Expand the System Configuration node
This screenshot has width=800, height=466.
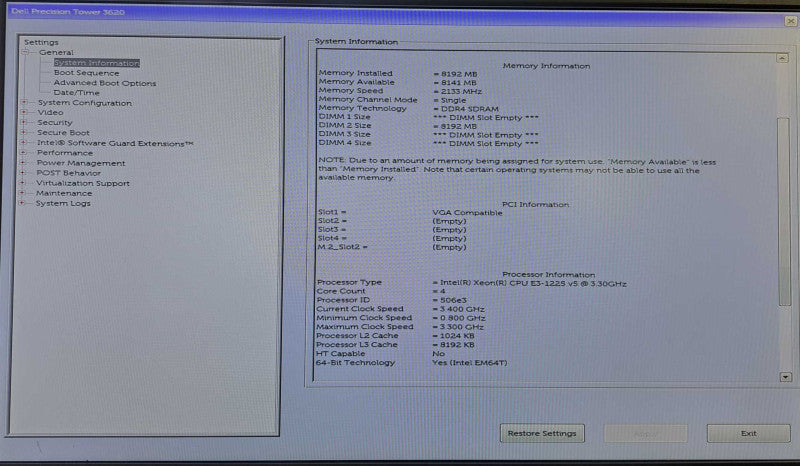click(x=23, y=102)
